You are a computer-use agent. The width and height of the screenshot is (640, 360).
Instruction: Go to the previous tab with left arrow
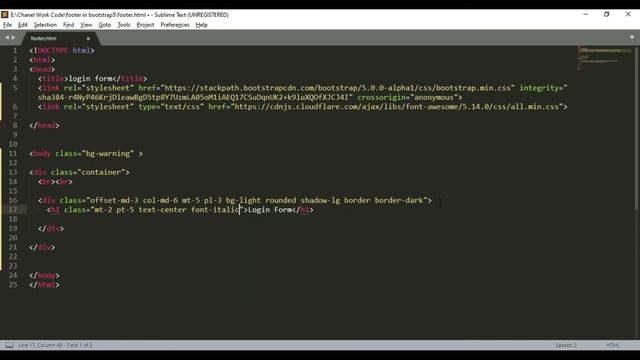pyautogui.click(x=7, y=38)
